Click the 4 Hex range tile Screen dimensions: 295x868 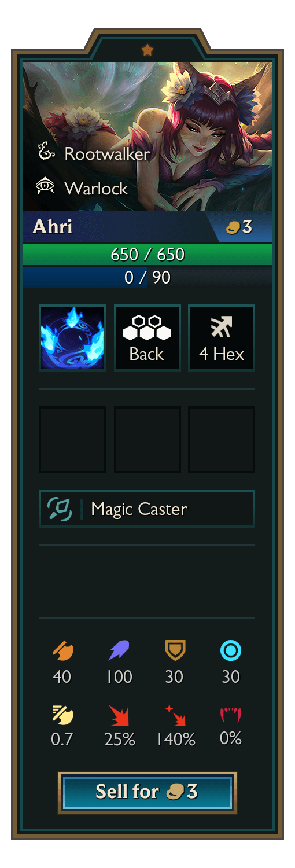click(222, 338)
